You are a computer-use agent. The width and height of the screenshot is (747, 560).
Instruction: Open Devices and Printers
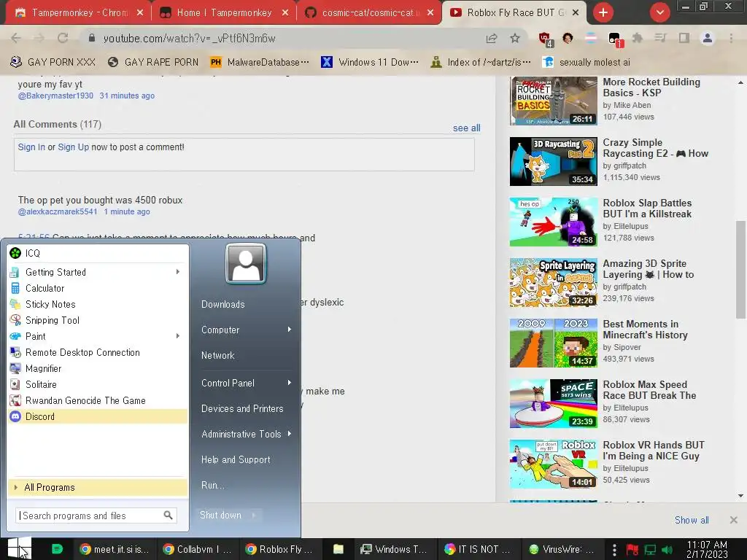(x=242, y=408)
